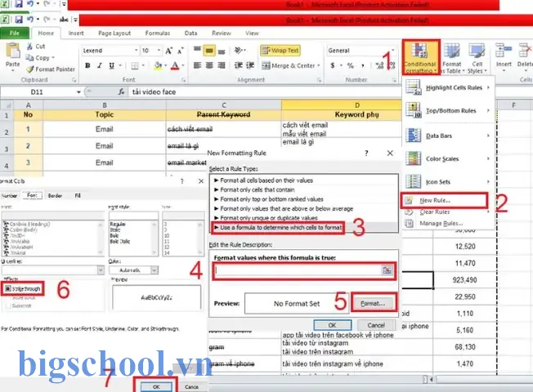Click the Cut scissors icon
Viewport: 533px width, 392px height.
[30, 47]
